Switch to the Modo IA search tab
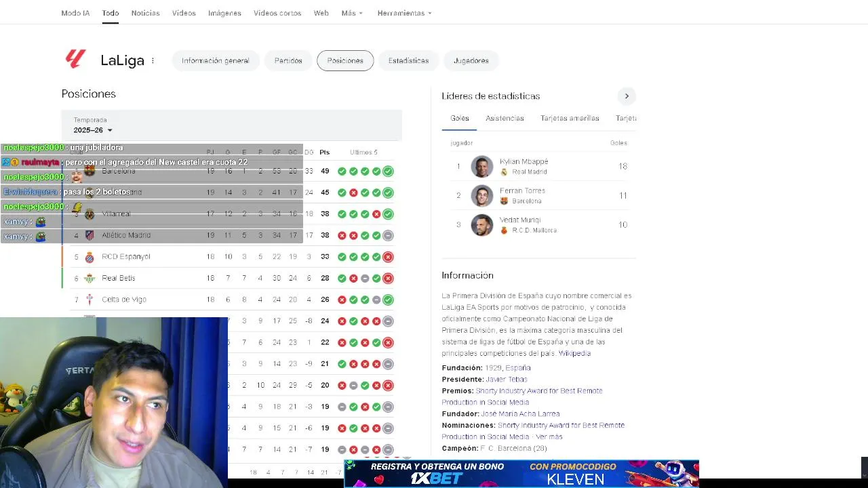 75,13
